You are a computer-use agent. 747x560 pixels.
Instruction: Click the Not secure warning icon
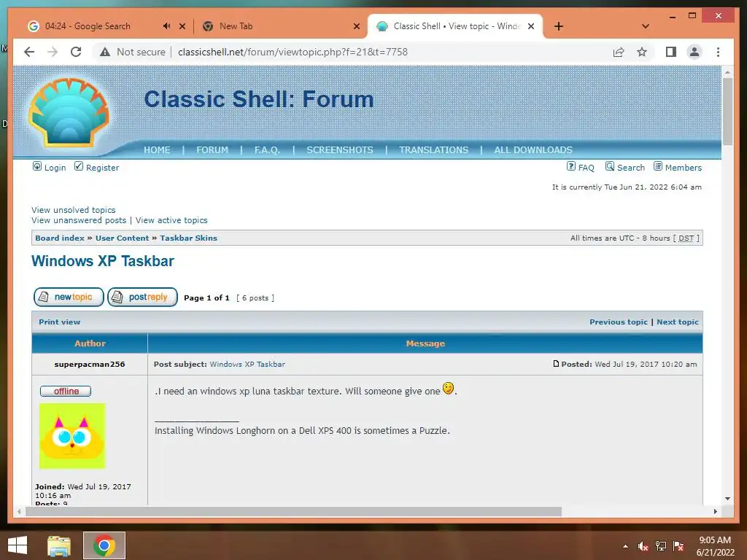click(x=105, y=52)
